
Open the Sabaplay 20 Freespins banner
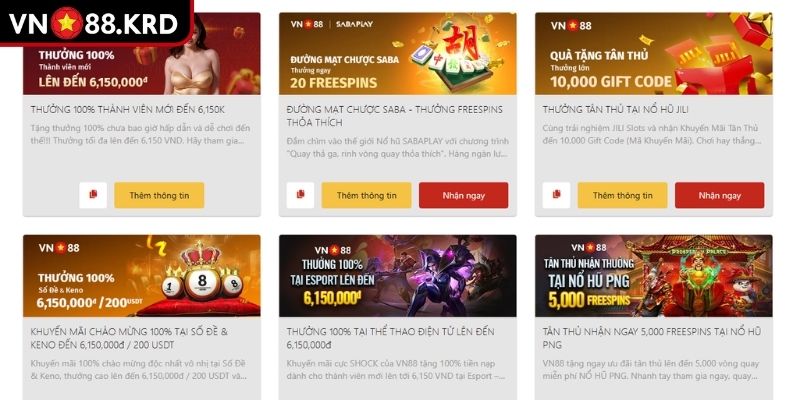pyautogui.click(x=397, y=54)
